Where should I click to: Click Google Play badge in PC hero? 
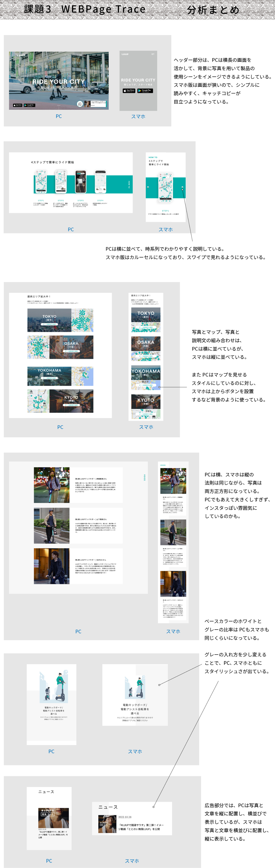coord(29,105)
